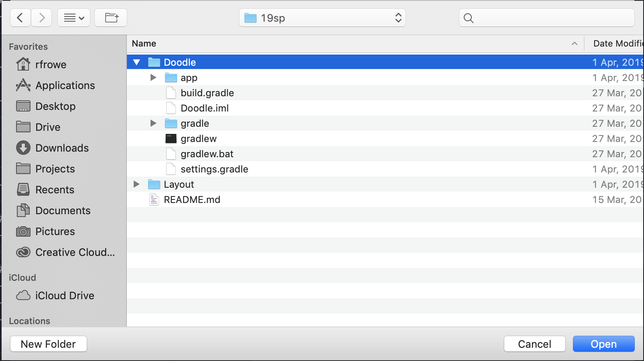The width and height of the screenshot is (644, 361).
Task: Sort by the Name column header
Action: pyautogui.click(x=144, y=44)
